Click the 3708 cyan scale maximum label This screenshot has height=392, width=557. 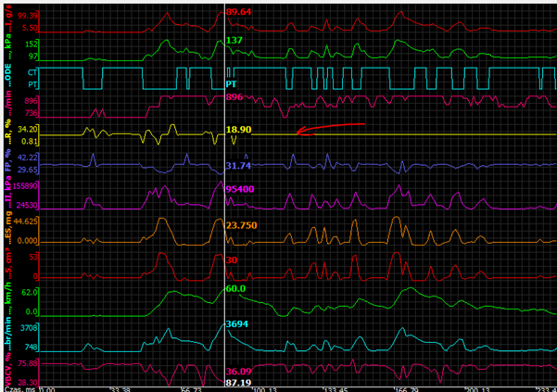pos(28,328)
